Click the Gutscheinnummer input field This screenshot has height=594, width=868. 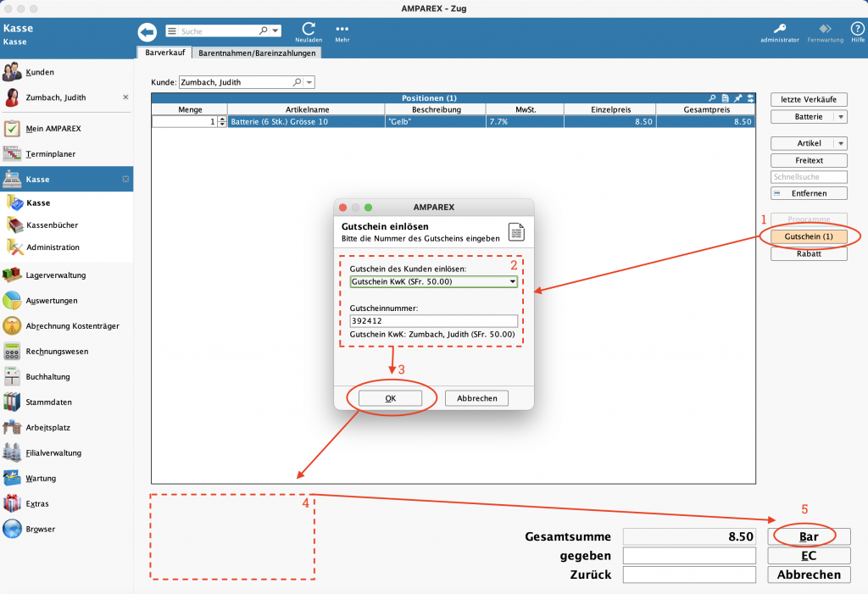433,321
